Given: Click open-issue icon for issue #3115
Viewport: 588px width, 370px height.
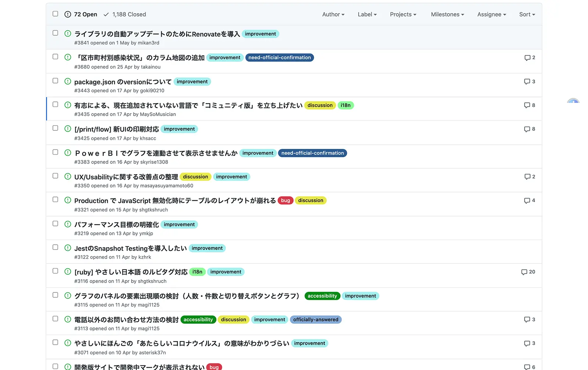Looking at the screenshot, I should tap(68, 295).
